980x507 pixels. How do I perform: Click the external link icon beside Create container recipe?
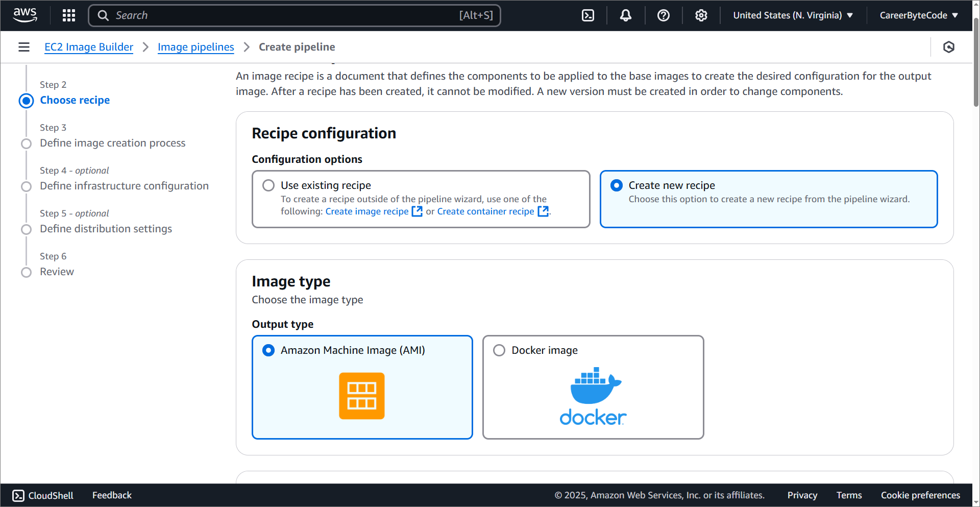pyautogui.click(x=543, y=211)
